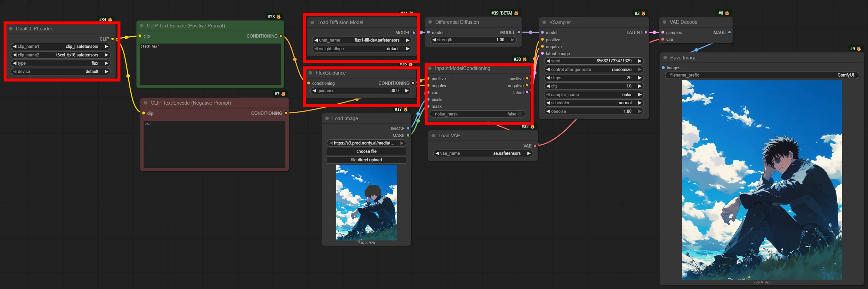The image size is (868, 289).
Task: Decrease cfg value with left arrow
Action: coord(548,86)
